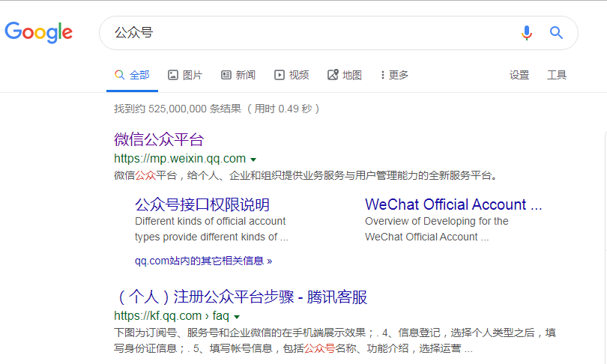
Task: Click the https://kf.qq.com › faq URL
Action: 172,315
